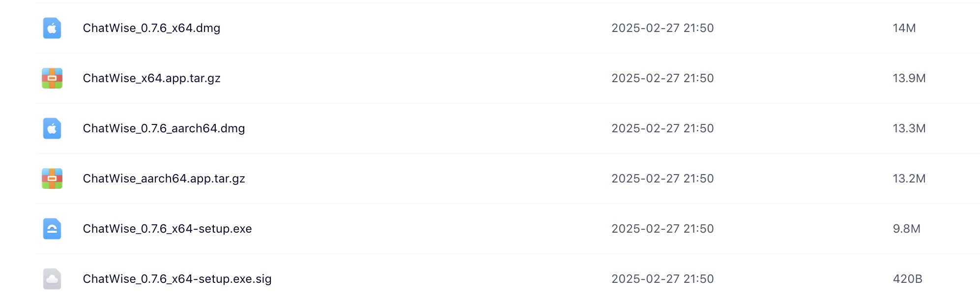The width and height of the screenshot is (980, 303).
Task: Click the archive icon for ChatWise_x64.app.tar.gz
Action: (52, 78)
